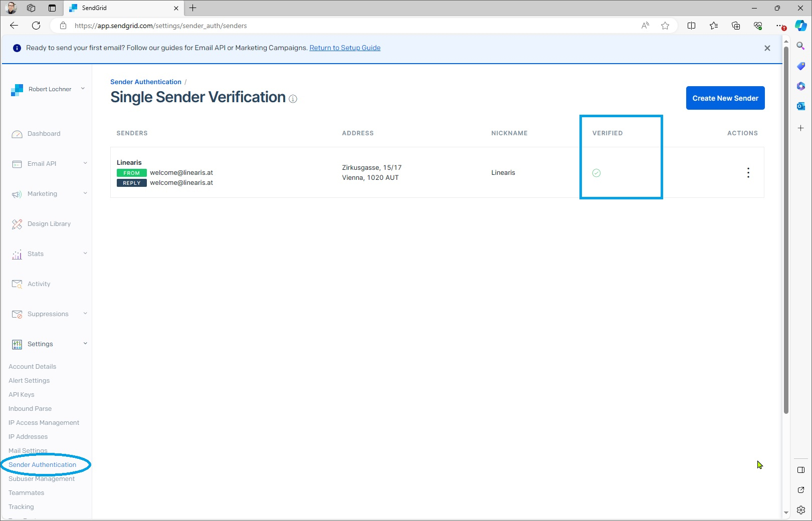Follow the Return to Setup Guide link

pos(345,48)
